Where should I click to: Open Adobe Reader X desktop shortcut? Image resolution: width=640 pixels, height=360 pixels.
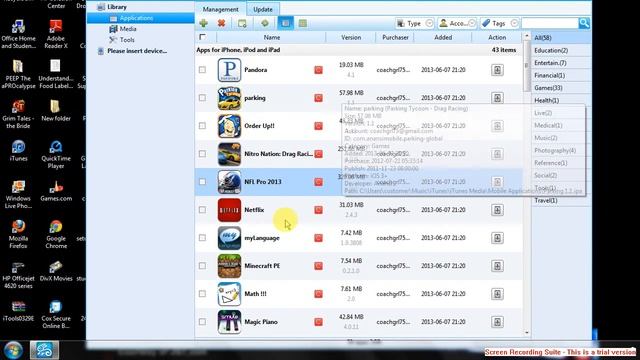56,35
